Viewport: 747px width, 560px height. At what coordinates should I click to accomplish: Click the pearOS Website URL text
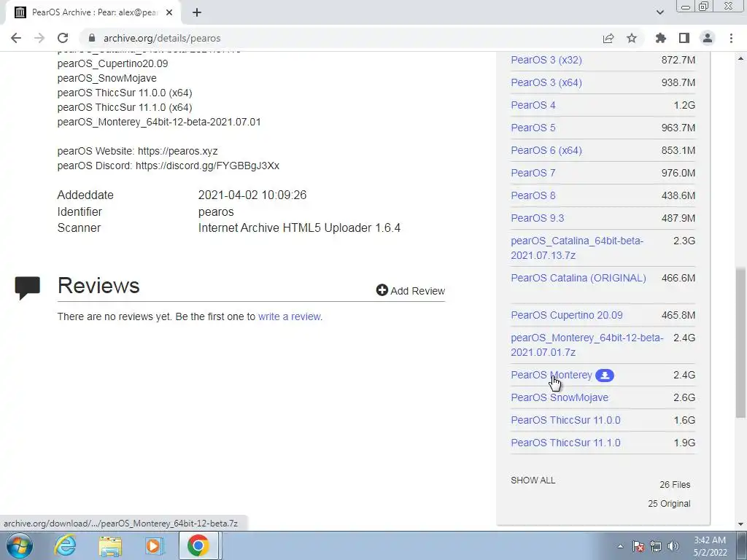coord(178,152)
